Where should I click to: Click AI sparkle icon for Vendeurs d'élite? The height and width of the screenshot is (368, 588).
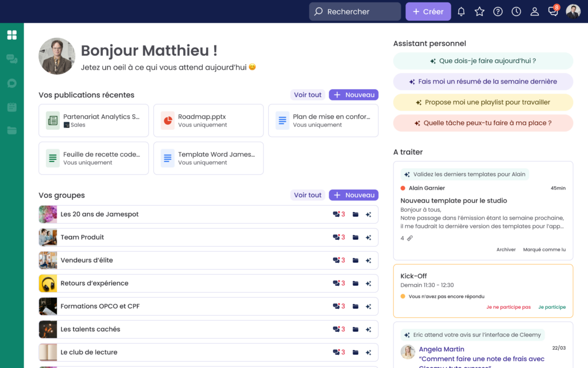(369, 260)
